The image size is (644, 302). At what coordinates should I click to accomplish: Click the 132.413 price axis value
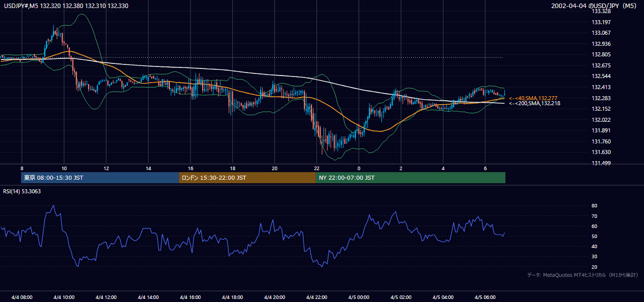click(601, 87)
